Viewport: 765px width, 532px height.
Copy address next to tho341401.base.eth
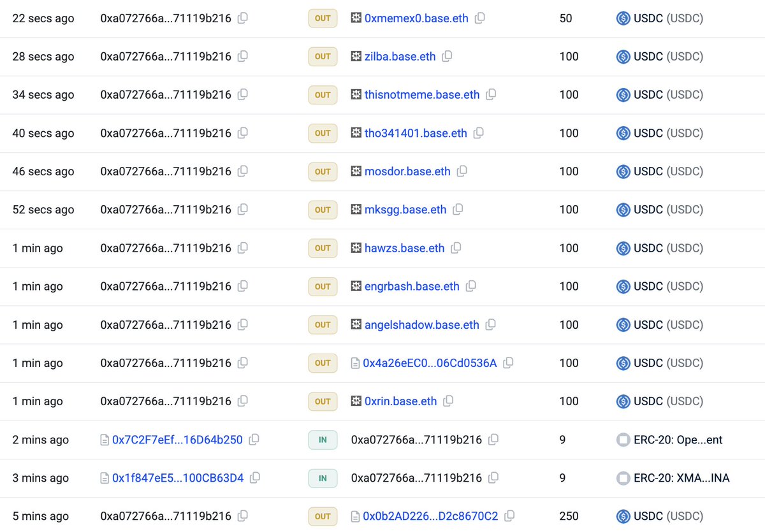(x=479, y=133)
